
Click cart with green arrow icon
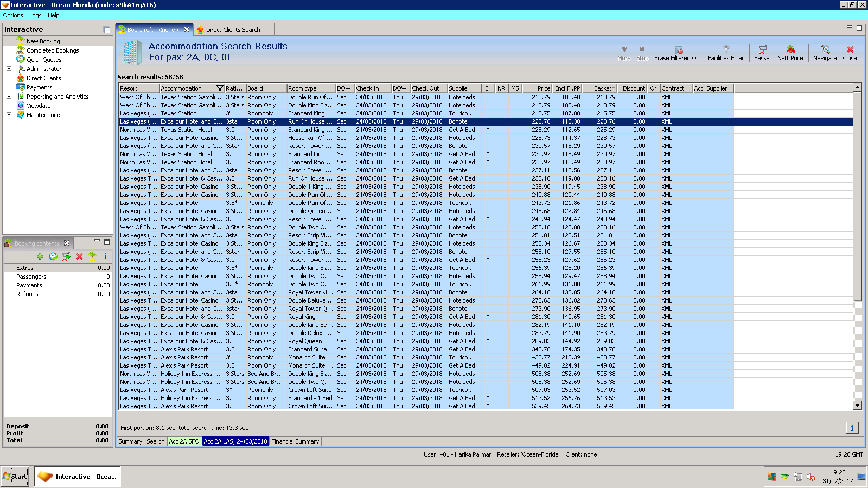click(x=66, y=256)
